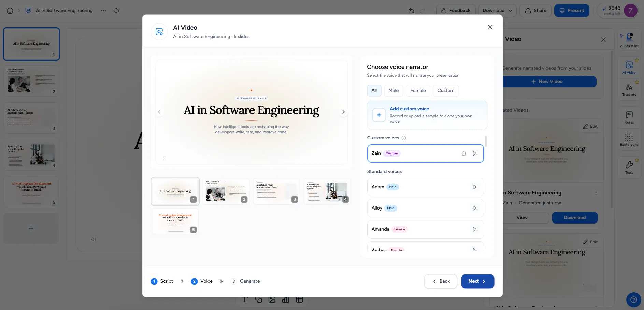Select slide 5 thumbnail in dialog
644x310 pixels.
point(175,222)
